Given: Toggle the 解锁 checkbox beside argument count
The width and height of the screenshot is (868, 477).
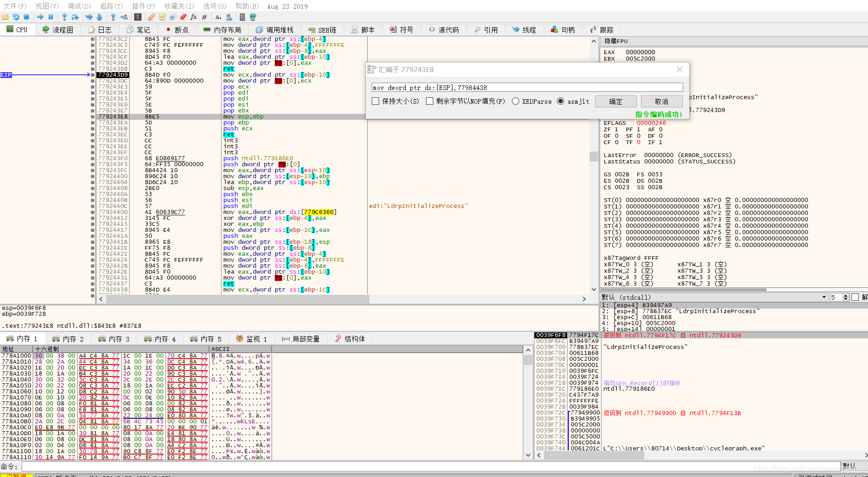Looking at the screenshot, I should click(x=855, y=297).
